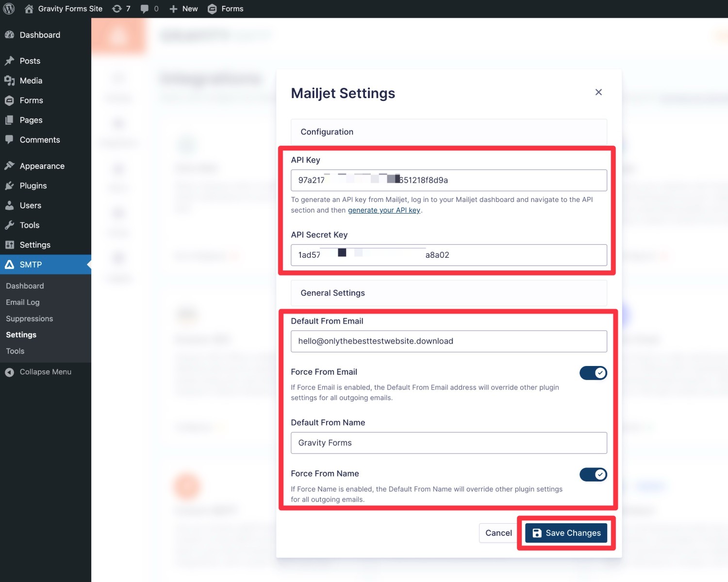
Task: Click the Comments sidebar icon
Action: click(9, 140)
